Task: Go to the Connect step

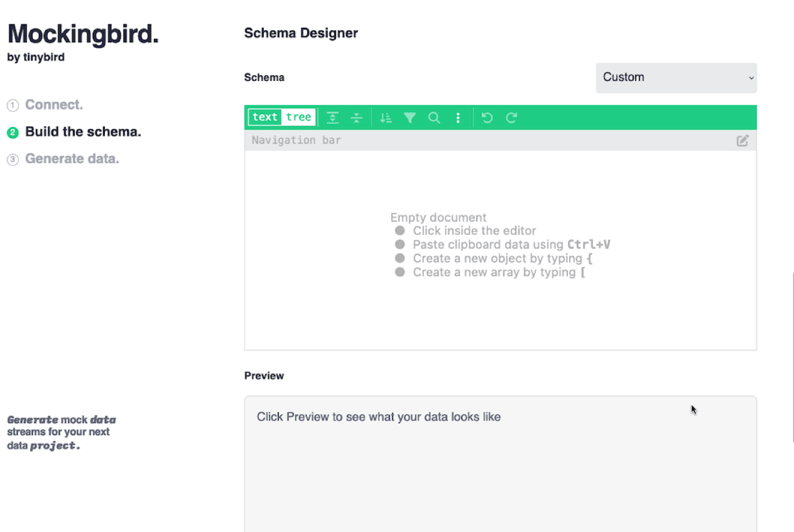Action: click(x=54, y=105)
